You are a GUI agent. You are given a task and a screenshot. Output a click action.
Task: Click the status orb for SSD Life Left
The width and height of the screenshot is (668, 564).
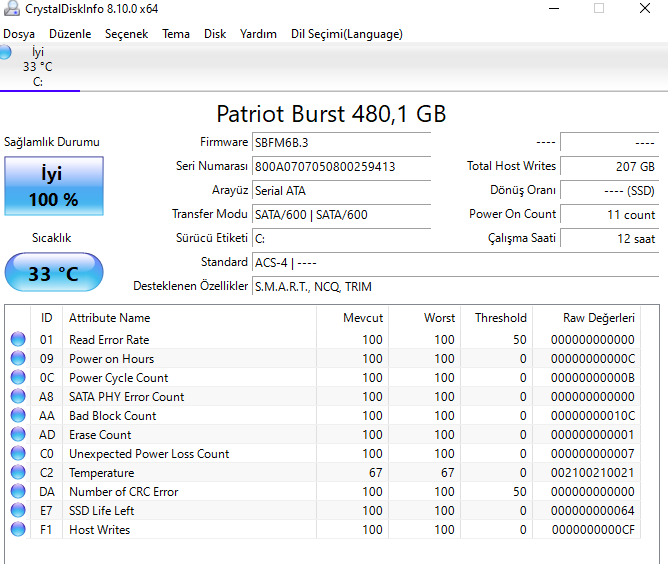[18, 511]
